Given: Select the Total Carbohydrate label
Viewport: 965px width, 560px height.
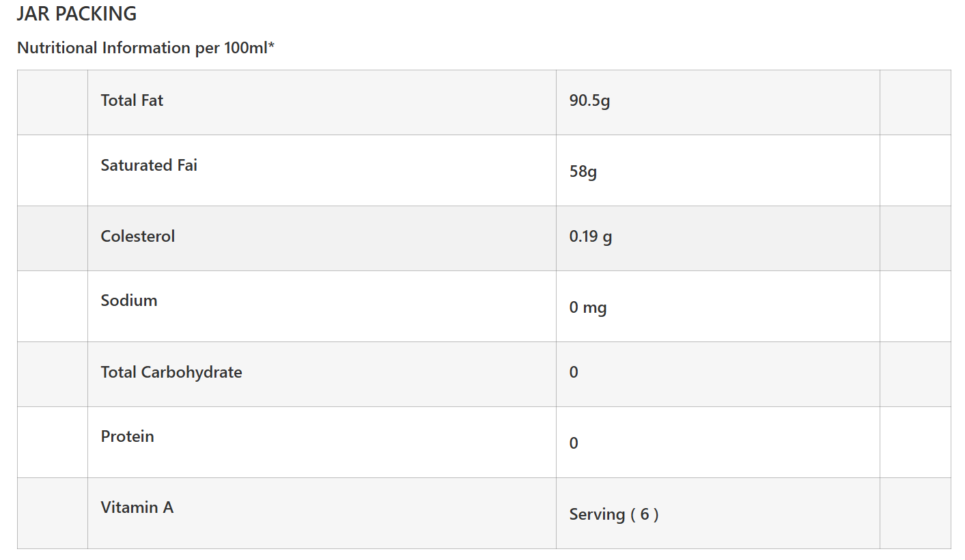Looking at the screenshot, I should coord(171,372).
